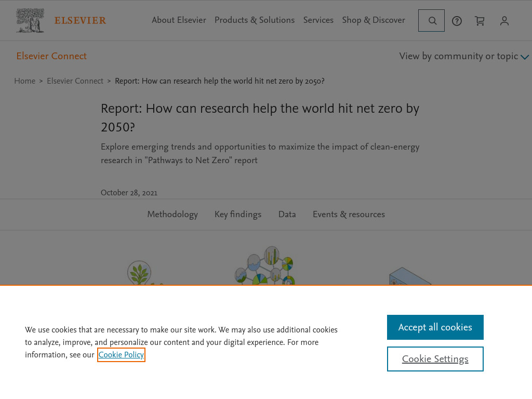This screenshot has width=532, height=399.
Task: Open Cookie Settings
Action: (435, 359)
